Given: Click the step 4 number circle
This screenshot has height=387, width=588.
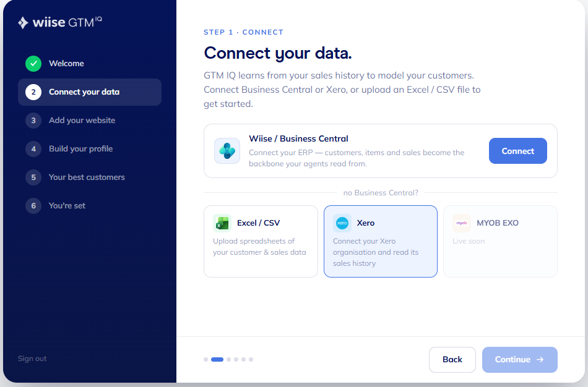Looking at the screenshot, I should point(33,149).
